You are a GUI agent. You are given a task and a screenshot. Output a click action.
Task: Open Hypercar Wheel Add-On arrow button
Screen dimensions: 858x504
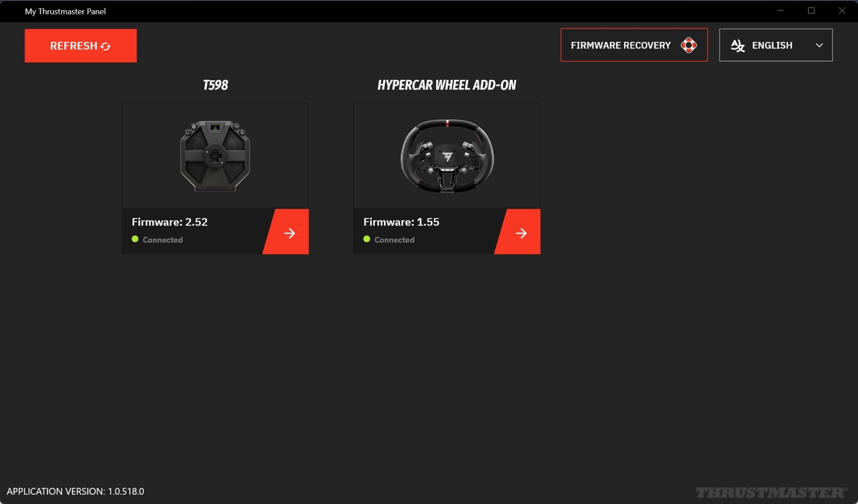pyautogui.click(x=521, y=233)
